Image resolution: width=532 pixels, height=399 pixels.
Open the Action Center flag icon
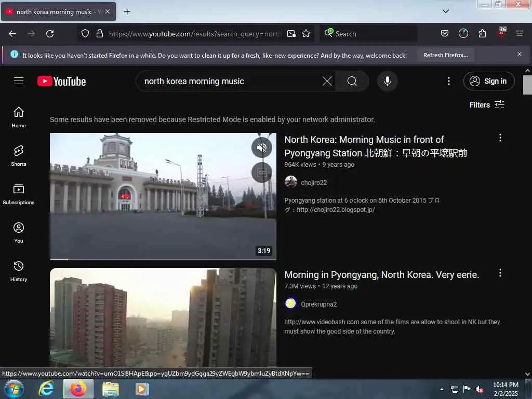click(x=467, y=389)
